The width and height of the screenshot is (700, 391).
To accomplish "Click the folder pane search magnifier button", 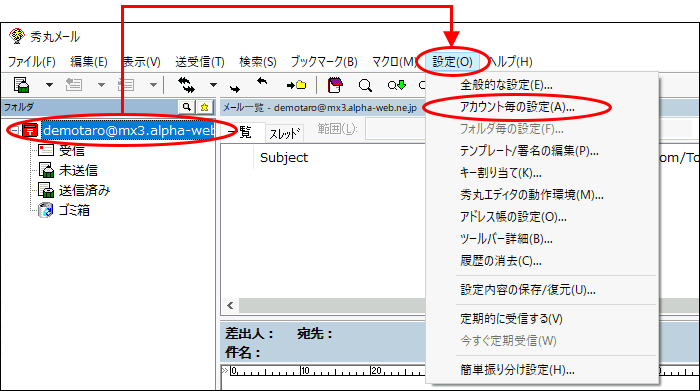I will 187,107.
